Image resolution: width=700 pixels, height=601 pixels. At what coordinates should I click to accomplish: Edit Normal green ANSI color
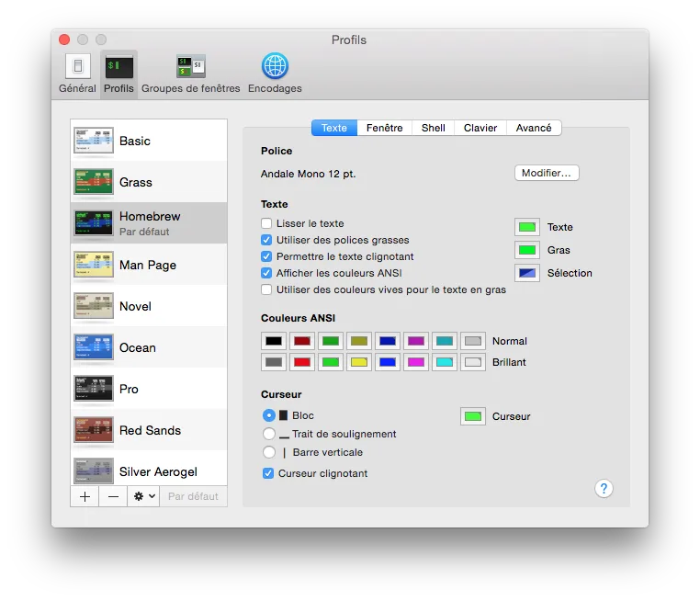click(x=331, y=341)
